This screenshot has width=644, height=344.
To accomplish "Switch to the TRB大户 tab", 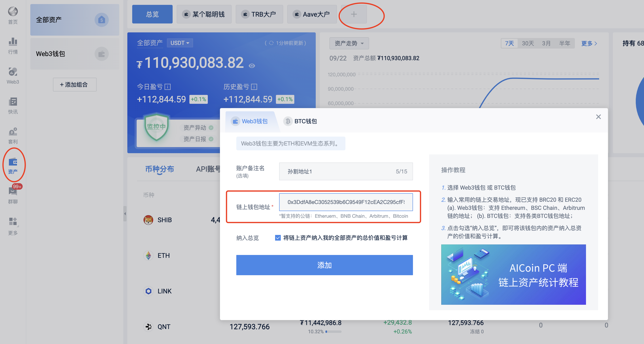I will click(x=259, y=14).
